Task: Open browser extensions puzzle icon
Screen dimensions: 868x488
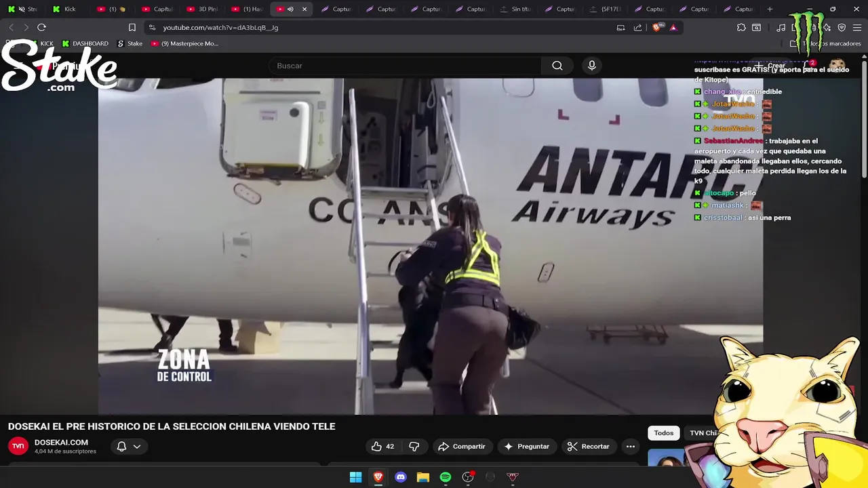Action: [741, 27]
